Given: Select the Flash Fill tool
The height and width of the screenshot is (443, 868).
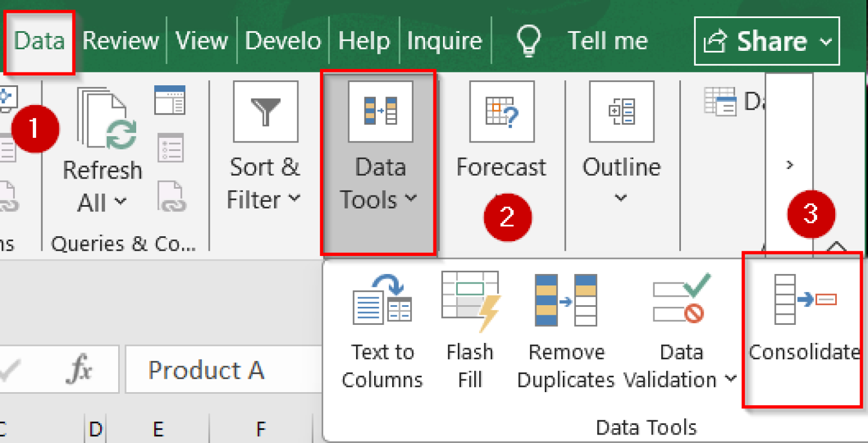Looking at the screenshot, I should click(x=470, y=301).
